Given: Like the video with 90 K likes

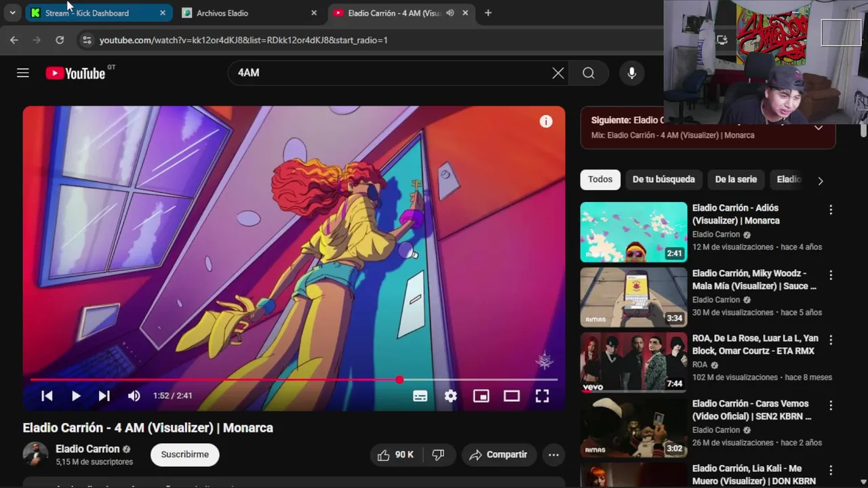Looking at the screenshot, I should click(x=396, y=455).
